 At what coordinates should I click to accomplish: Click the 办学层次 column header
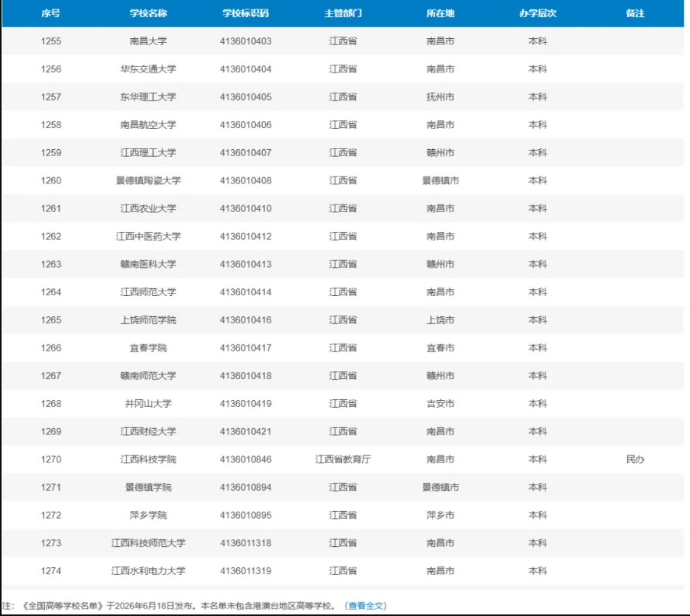point(538,13)
